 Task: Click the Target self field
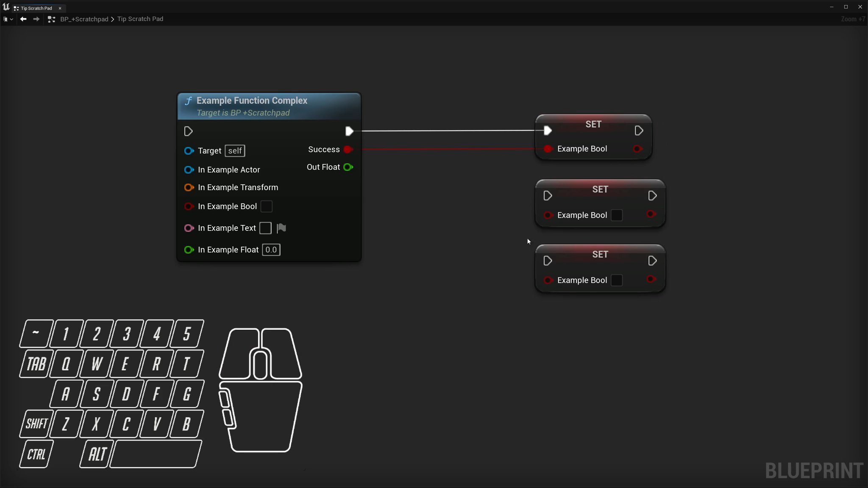235,151
